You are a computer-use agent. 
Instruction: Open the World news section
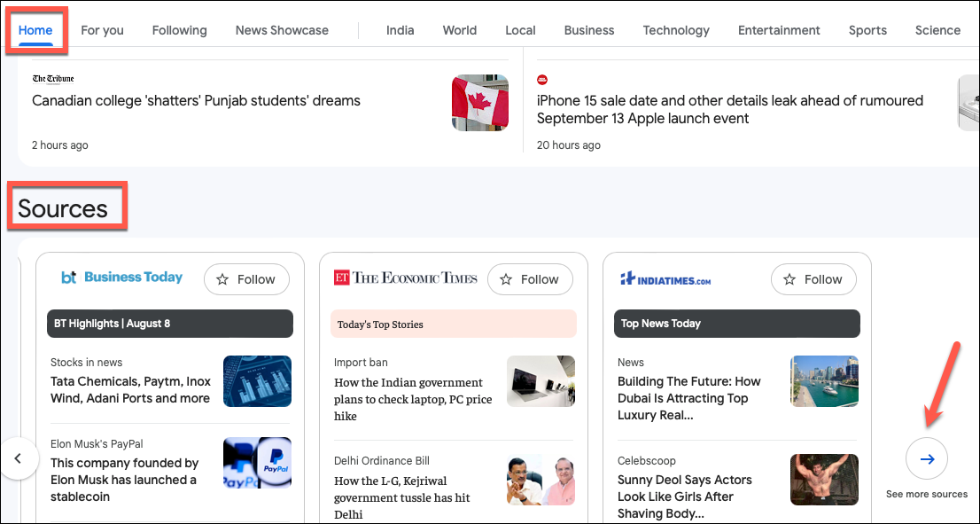[x=459, y=30]
